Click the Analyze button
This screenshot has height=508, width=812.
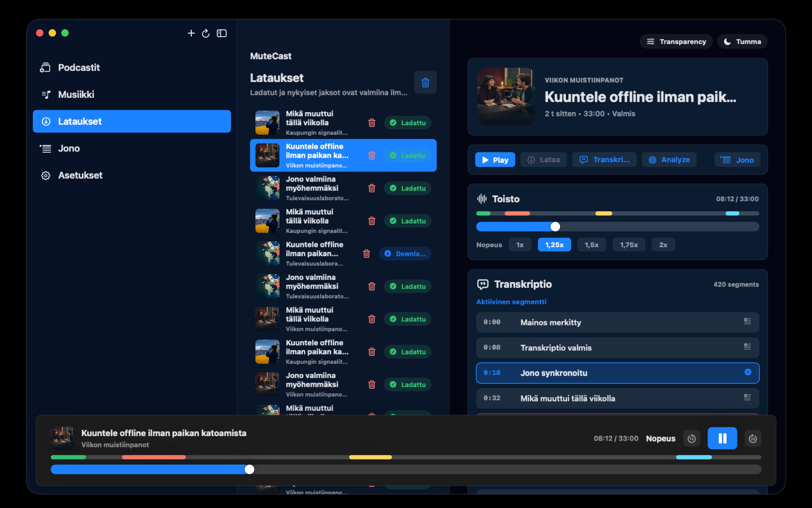[x=669, y=159]
